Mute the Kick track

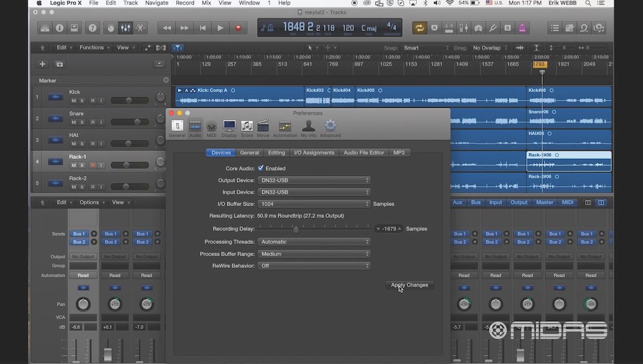(x=73, y=101)
